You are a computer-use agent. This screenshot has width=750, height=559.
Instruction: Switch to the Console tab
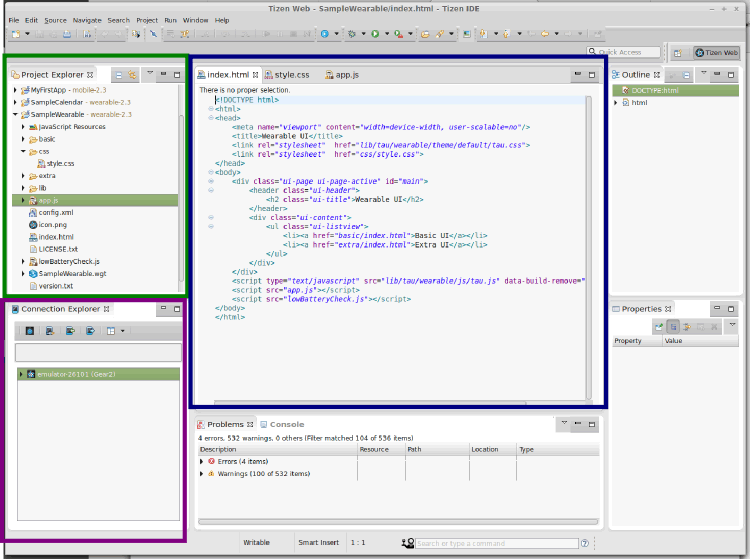282,424
